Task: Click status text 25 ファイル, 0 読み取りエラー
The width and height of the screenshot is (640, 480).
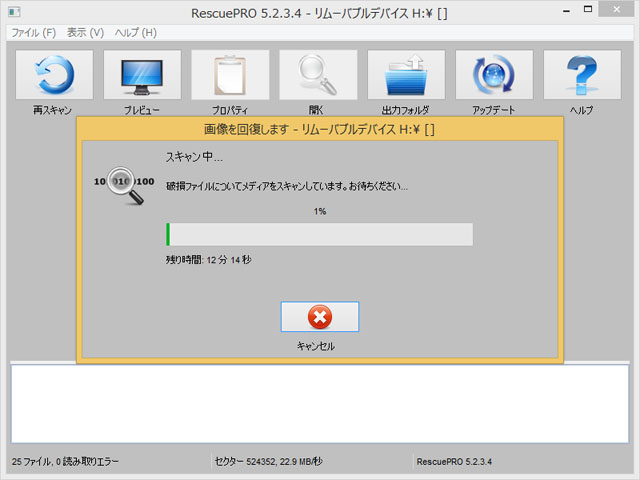Action: tap(65, 462)
